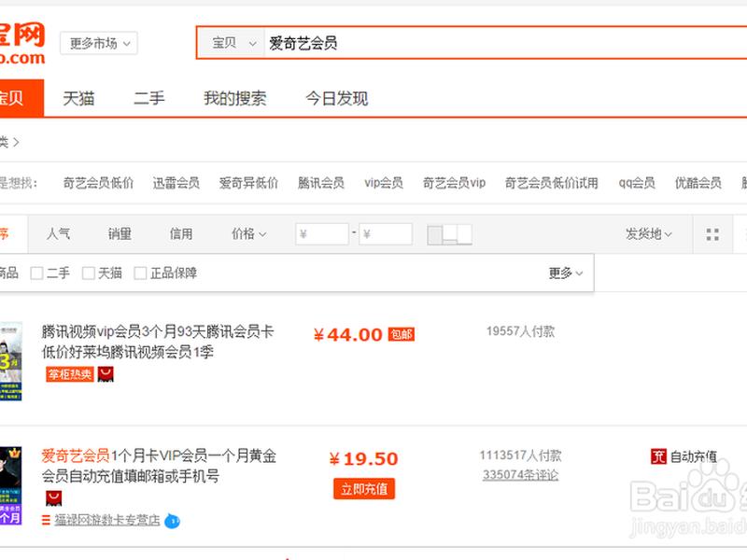Viewport: 747px width, 560px height.
Task: Open the 爱奇艺会员1个月卡 listing title
Action: tap(159, 466)
